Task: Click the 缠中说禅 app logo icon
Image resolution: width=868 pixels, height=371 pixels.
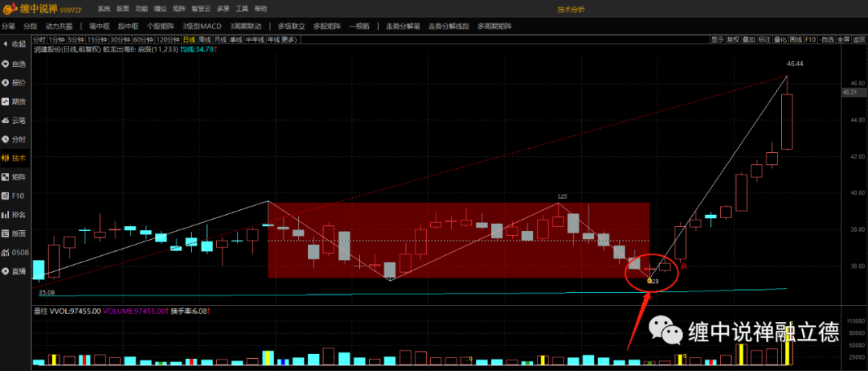Action: point(8,10)
